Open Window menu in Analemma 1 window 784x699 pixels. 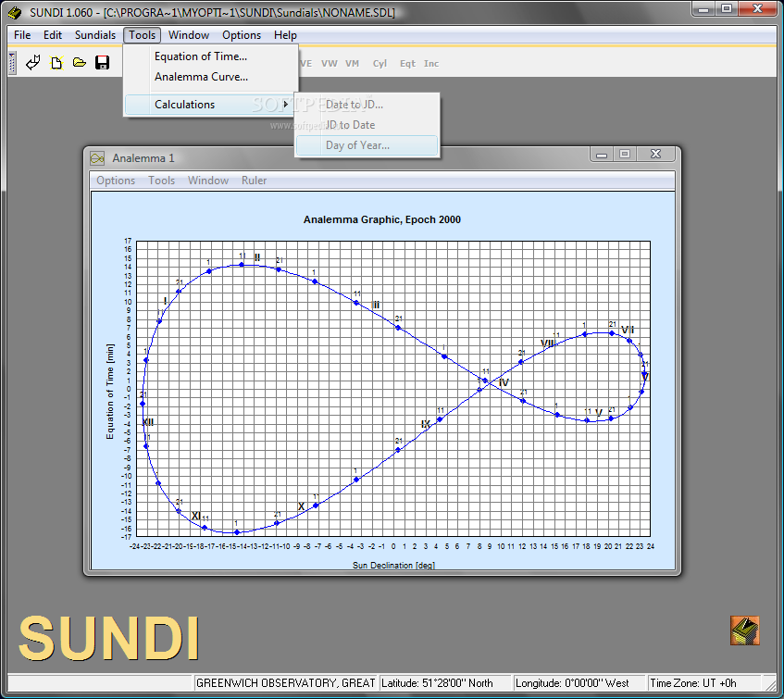(x=208, y=181)
